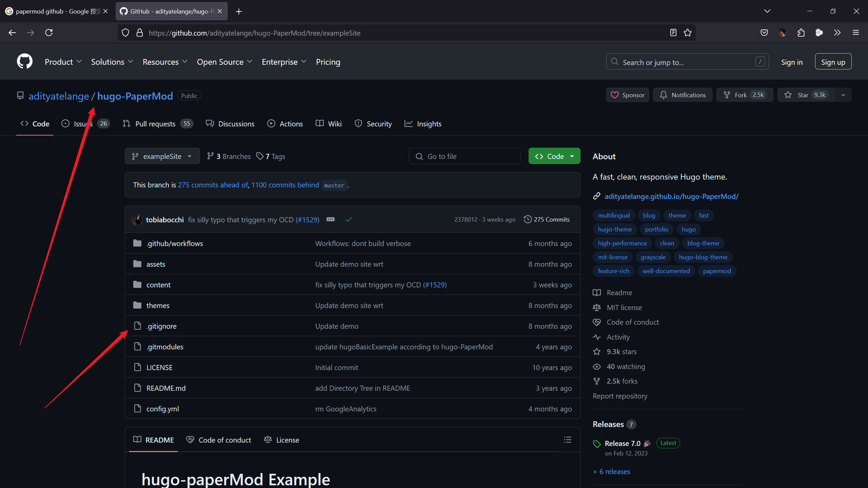Open 275 commits ahead link

pos(213,185)
